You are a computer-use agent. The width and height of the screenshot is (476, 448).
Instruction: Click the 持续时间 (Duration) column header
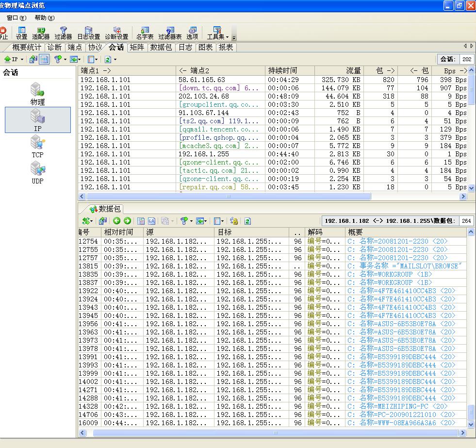pyautogui.click(x=282, y=71)
